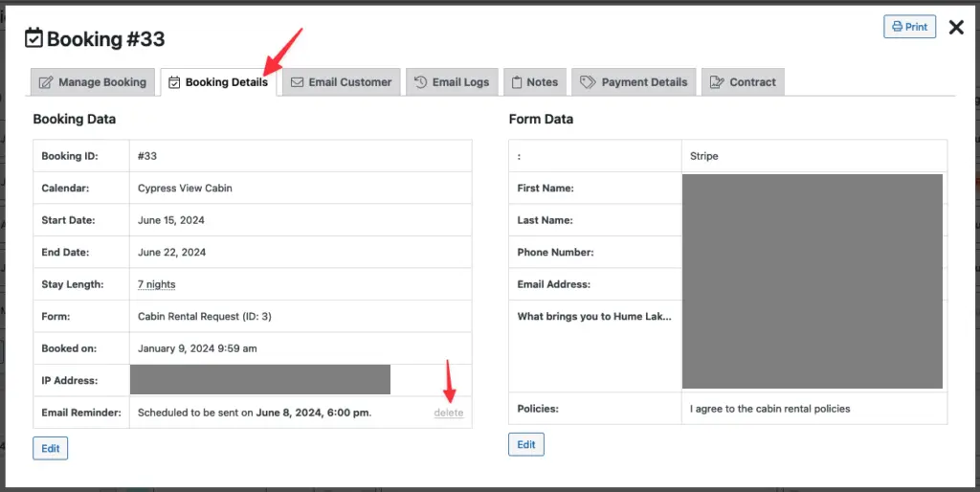This screenshot has width=980, height=492.
Task: Click the Contract signature icon
Action: pos(717,82)
